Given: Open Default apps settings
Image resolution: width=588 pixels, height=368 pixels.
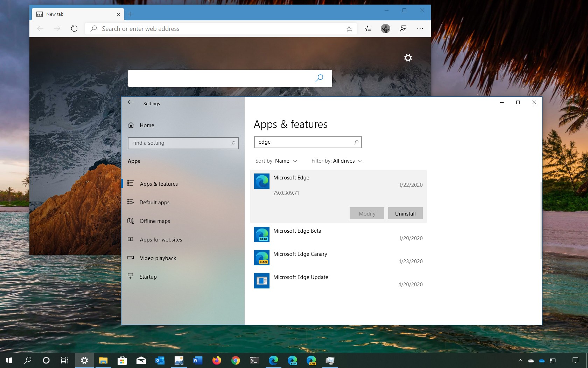Looking at the screenshot, I should point(155,202).
